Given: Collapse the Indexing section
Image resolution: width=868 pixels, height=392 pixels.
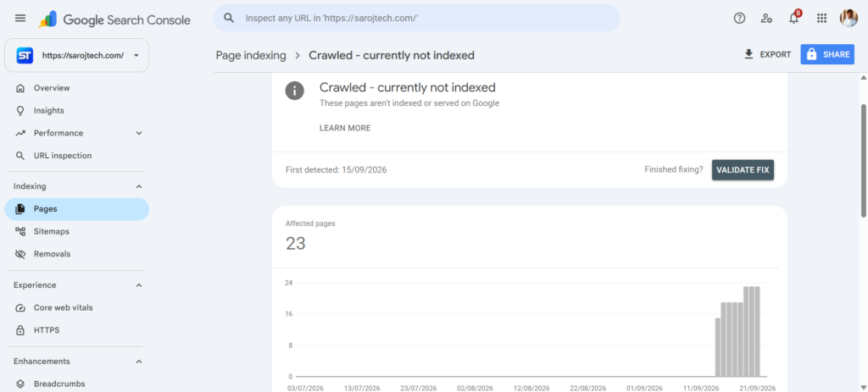Looking at the screenshot, I should 139,186.
